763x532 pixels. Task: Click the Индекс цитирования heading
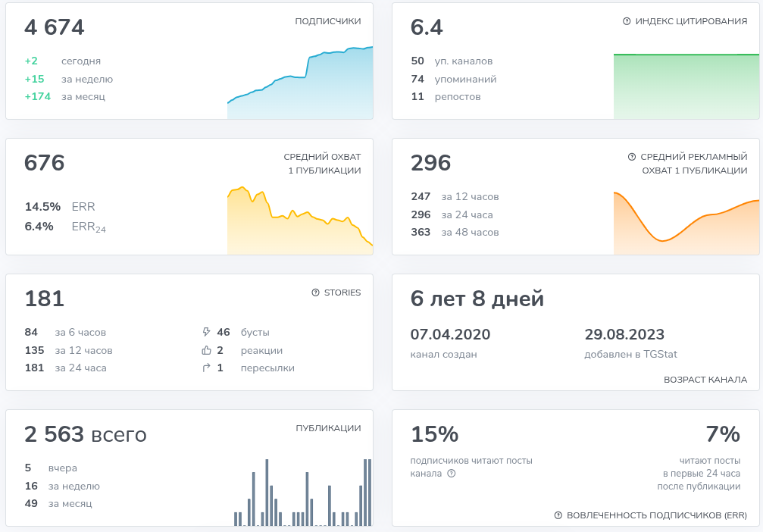[x=691, y=21]
